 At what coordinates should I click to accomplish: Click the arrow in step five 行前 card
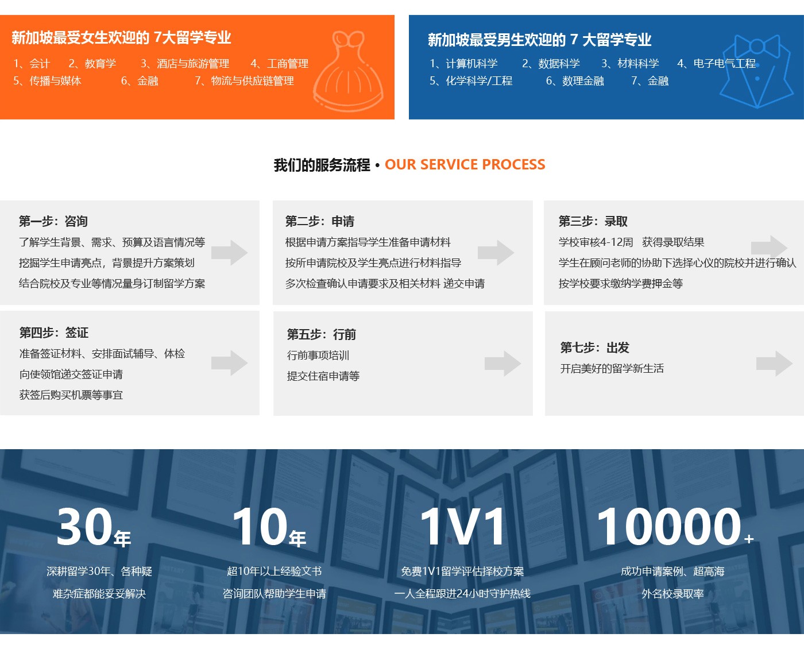[x=502, y=364]
